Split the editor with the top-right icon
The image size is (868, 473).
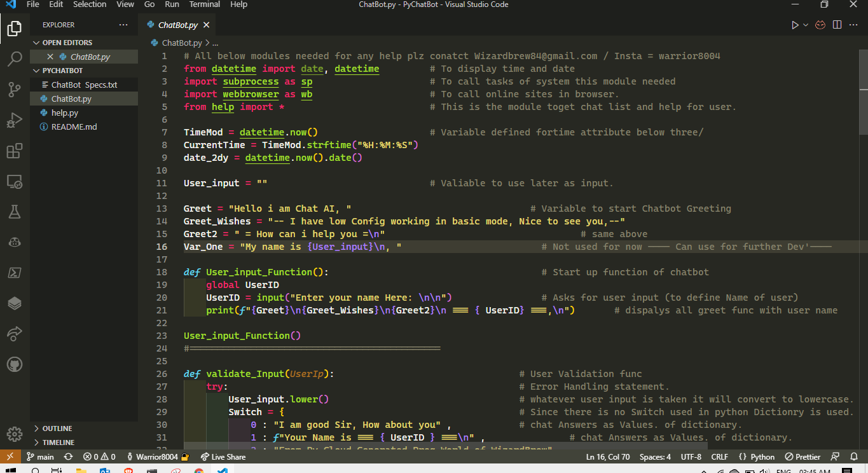[x=836, y=24]
